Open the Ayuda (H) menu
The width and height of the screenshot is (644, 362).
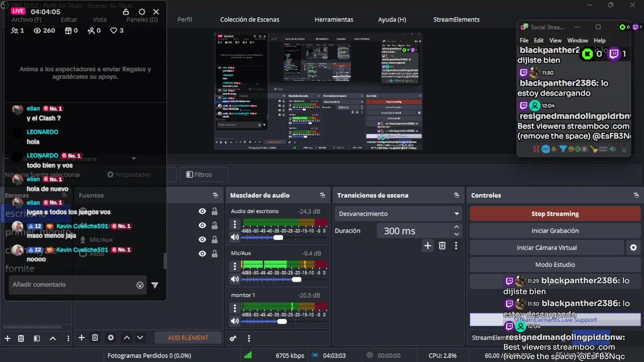[392, 20]
